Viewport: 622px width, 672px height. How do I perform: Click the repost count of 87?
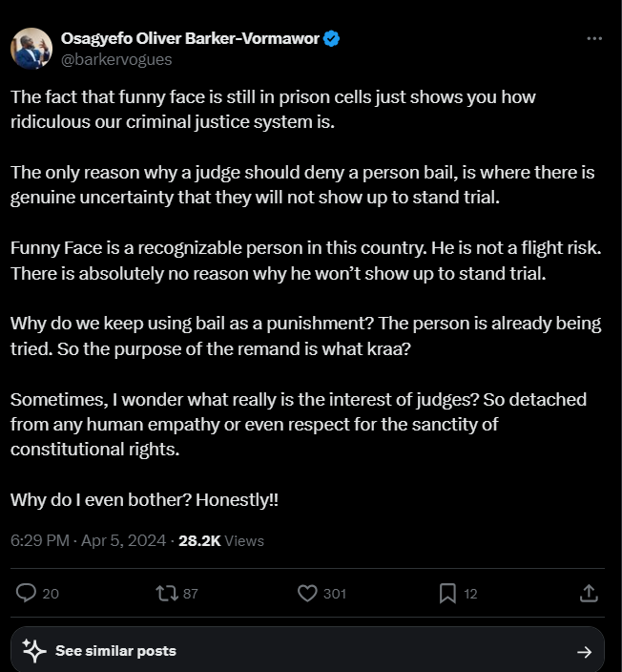pyautogui.click(x=191, y=594)
